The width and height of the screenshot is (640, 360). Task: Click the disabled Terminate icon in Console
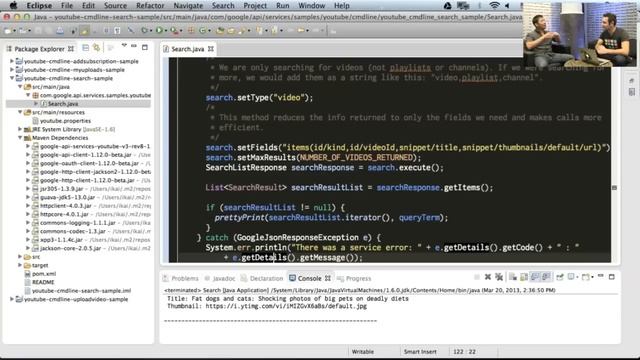[476, 277]
